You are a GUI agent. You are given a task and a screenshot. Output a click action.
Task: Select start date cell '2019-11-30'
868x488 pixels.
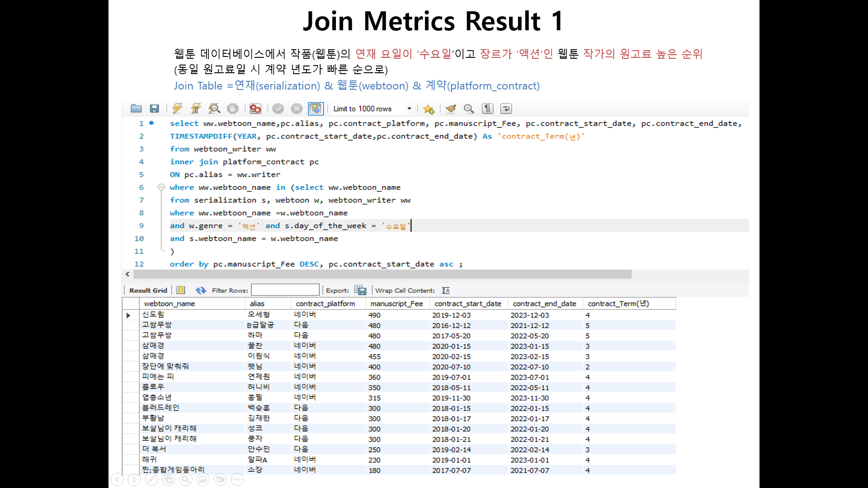tap(469, 398)
